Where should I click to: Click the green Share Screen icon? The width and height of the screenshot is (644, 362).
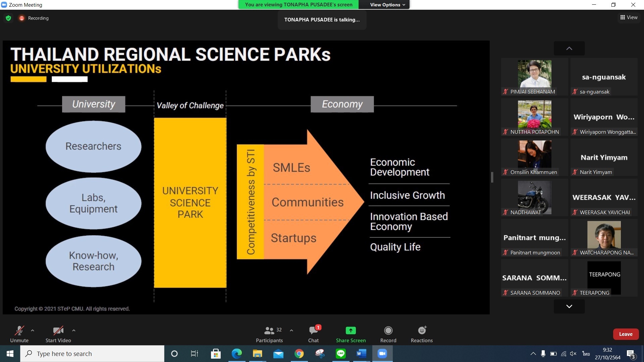351,330
